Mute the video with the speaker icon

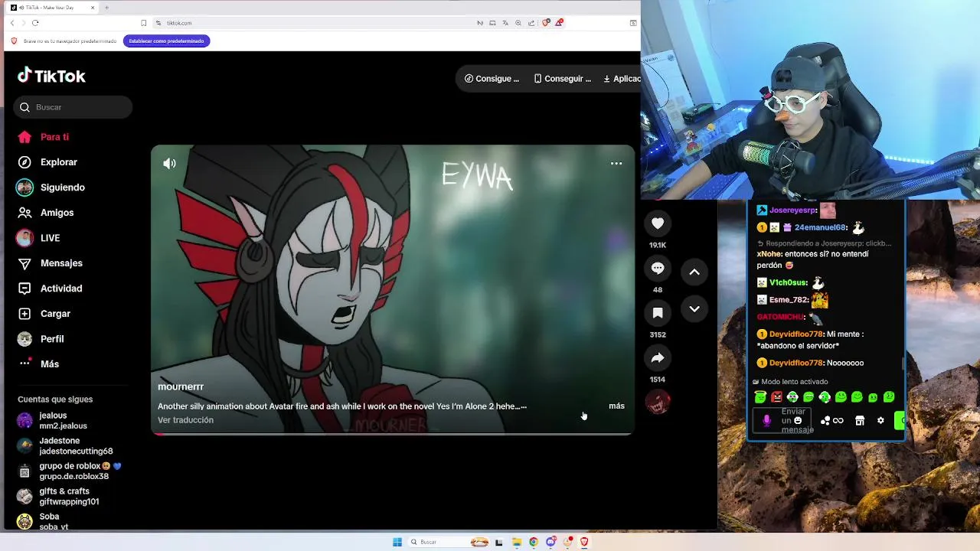coord(169,163)
